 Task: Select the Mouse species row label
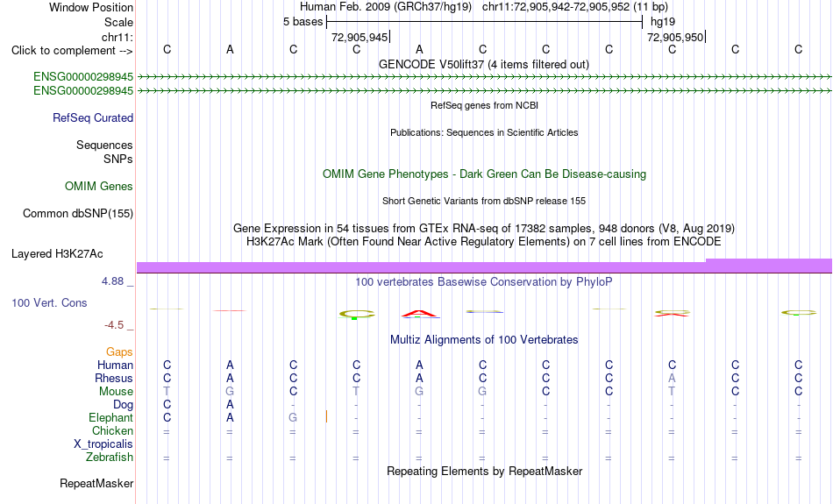click(x=116, y=392)
